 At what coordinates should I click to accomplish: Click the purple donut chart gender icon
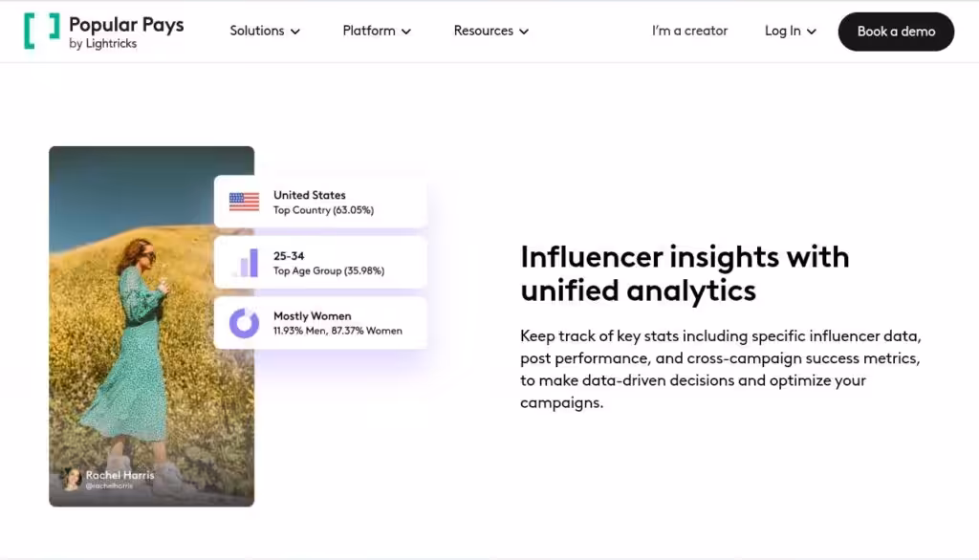[x=243, y=322]
